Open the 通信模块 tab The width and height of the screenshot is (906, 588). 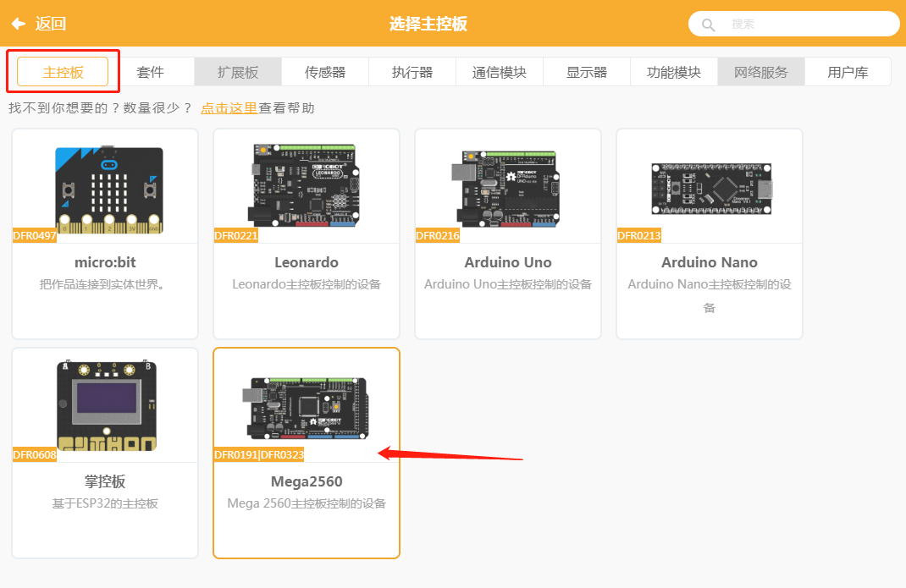coord(500,72)
